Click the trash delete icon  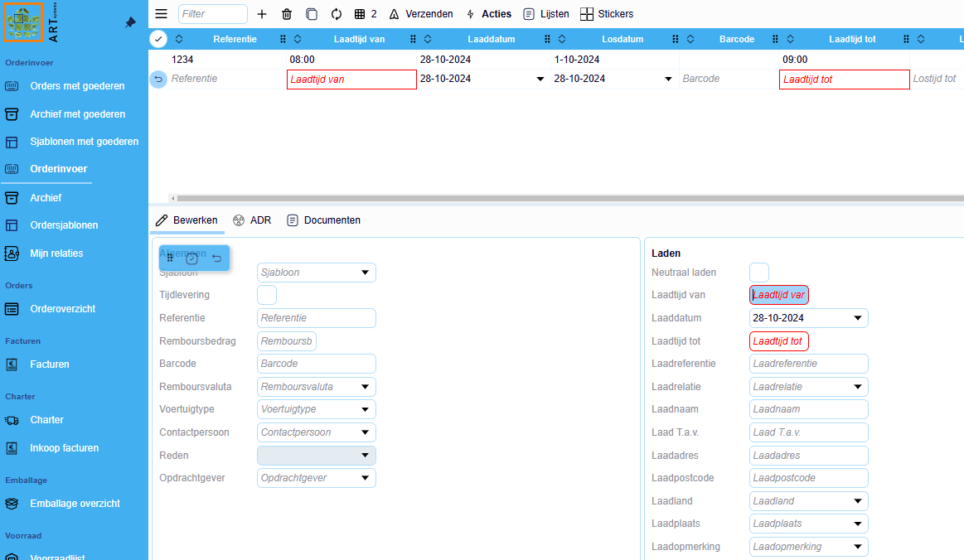[x=287, y=14]
